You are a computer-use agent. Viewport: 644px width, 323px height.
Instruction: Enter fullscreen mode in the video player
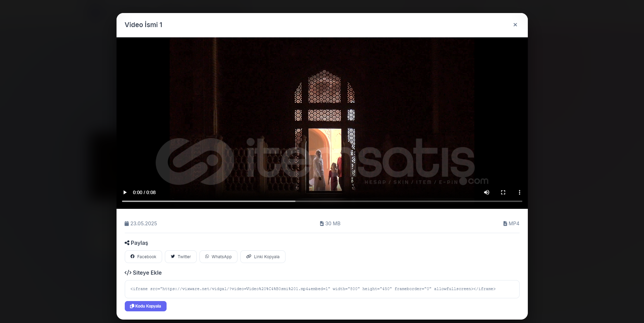(x=503, y=192)
